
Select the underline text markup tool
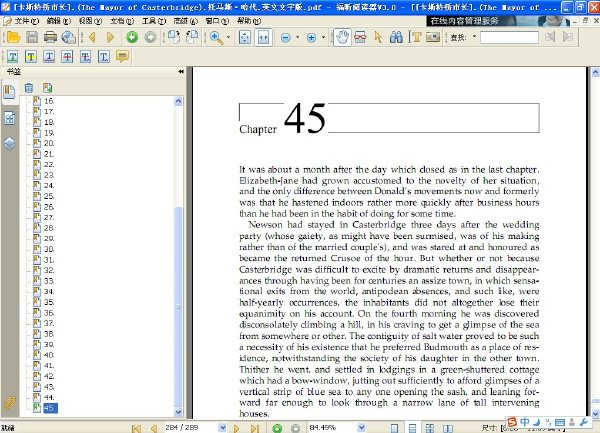coord(12,57)
